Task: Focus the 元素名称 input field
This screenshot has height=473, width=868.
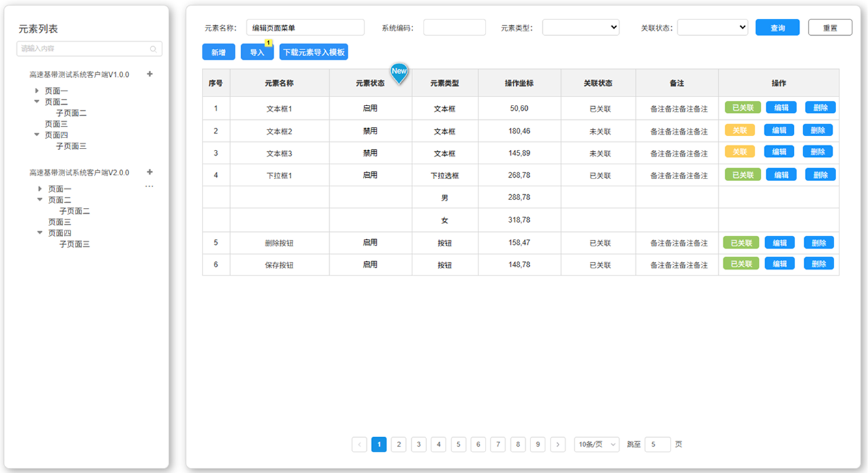Action: point(305,27)
